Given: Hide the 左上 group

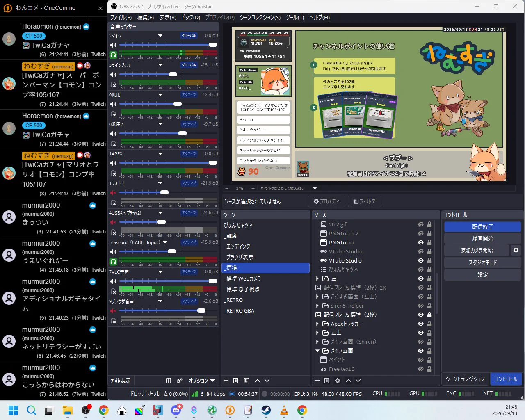Looking at the screenshot, I should click(x=421, y=333).
